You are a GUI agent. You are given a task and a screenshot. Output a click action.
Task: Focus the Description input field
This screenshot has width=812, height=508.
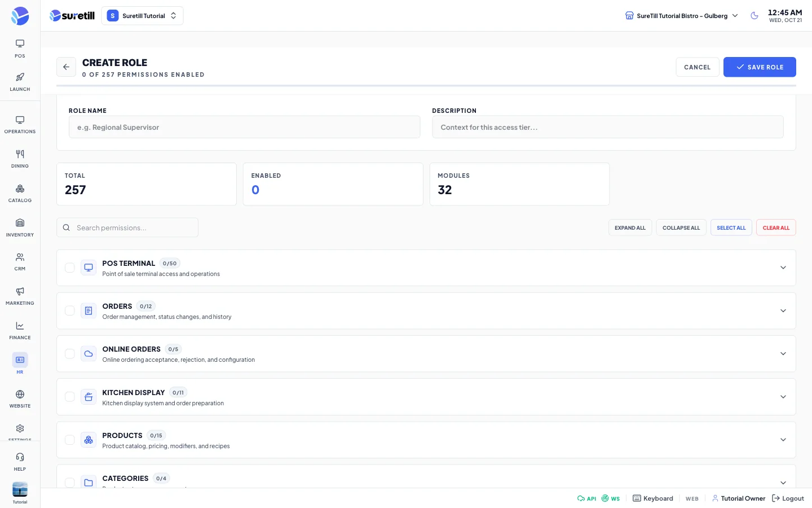point(608,127)
